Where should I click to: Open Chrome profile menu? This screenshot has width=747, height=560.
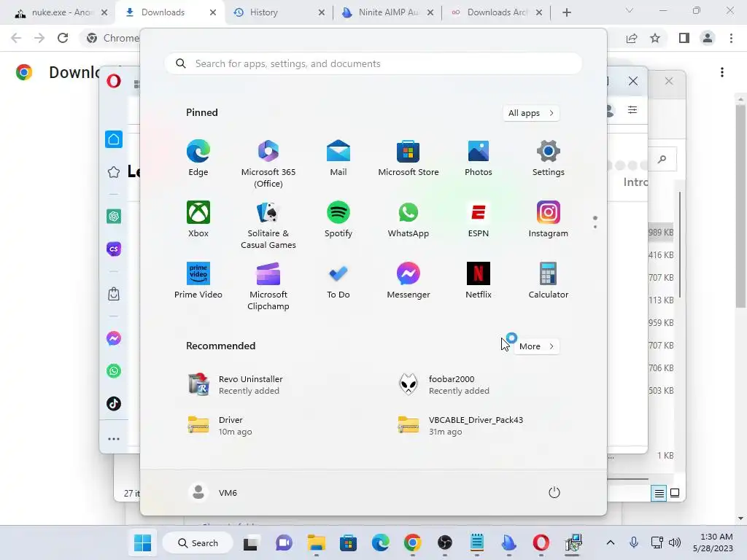pos(708,38)
